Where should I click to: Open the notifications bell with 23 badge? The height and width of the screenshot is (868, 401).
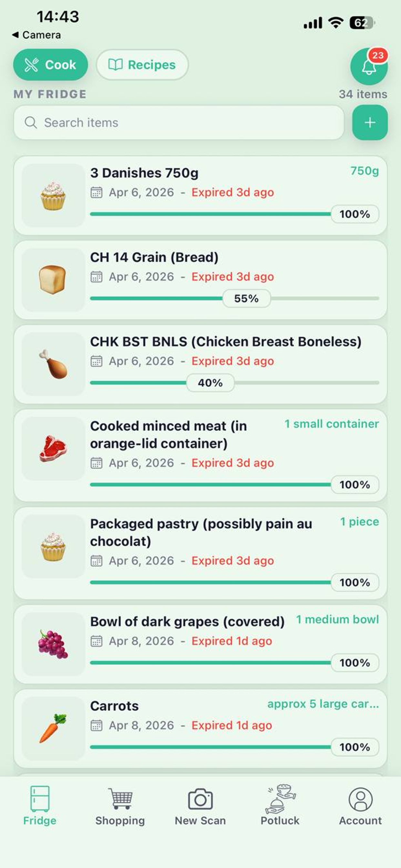tap(369, 67)
